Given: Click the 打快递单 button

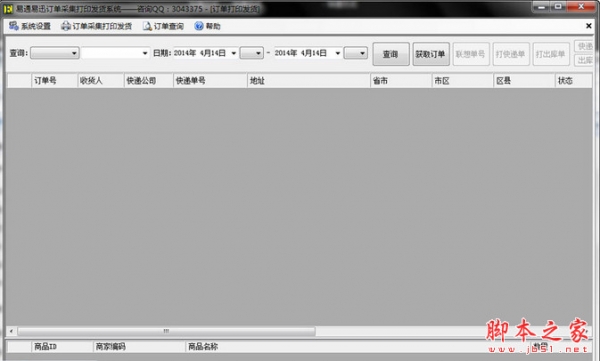Looking at the screenshot, I should pyautogui.click(x=510, y=54).
